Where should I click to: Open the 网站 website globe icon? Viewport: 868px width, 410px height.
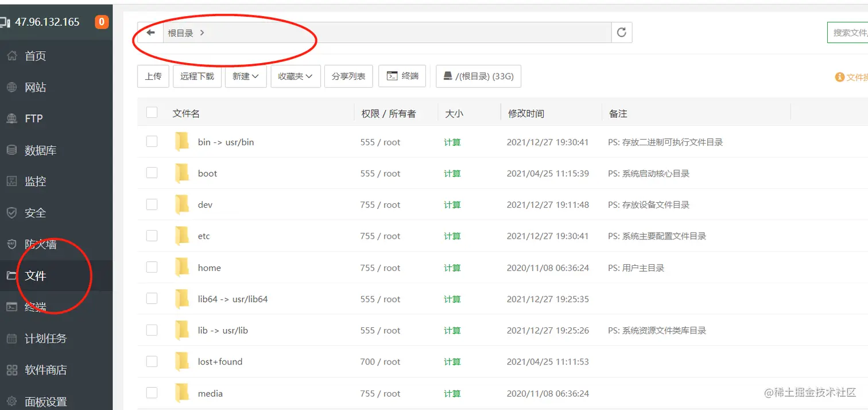[x=11, y=87]
